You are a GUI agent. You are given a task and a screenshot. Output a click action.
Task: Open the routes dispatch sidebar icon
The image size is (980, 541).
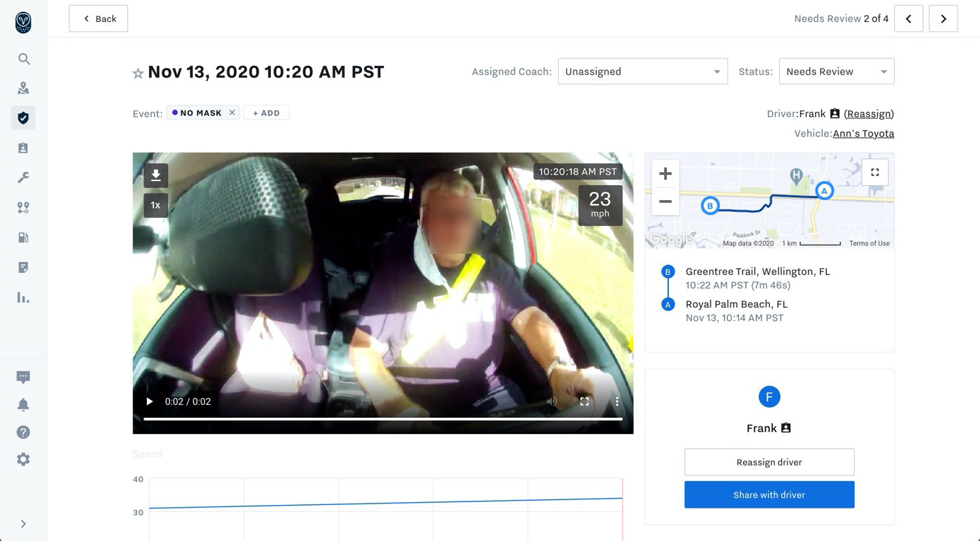coord(23,208)
